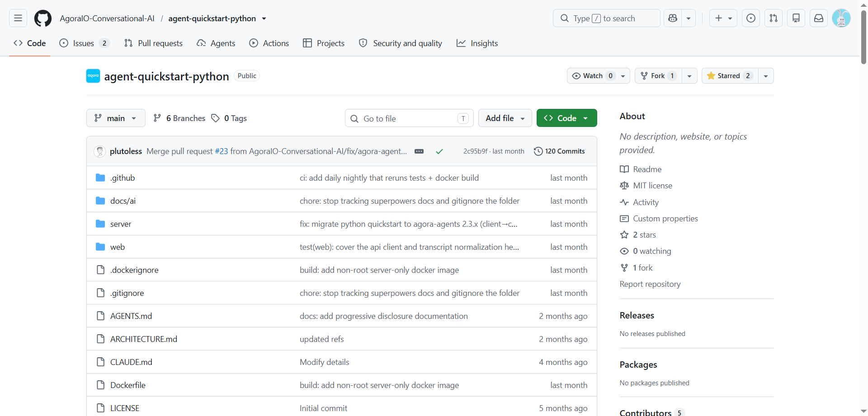View the commit checks status checkmark
Image resolution: width=868 pixels, height=416 pixels.
coord(439,151)
